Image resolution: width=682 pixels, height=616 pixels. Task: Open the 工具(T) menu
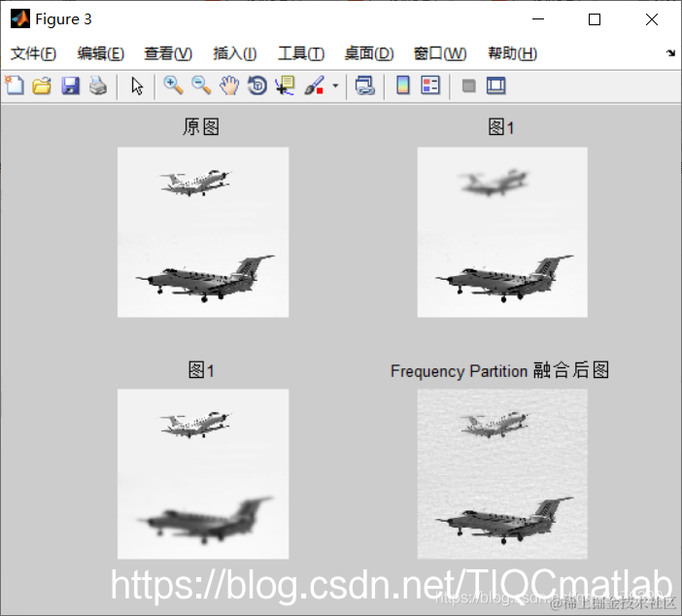[x=301, y=53]
